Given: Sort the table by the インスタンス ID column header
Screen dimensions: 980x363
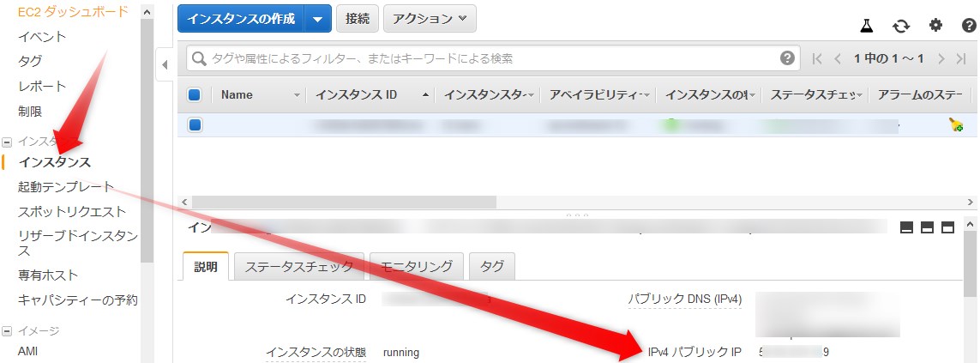Looking at the screenshot, I should [356, 95].
